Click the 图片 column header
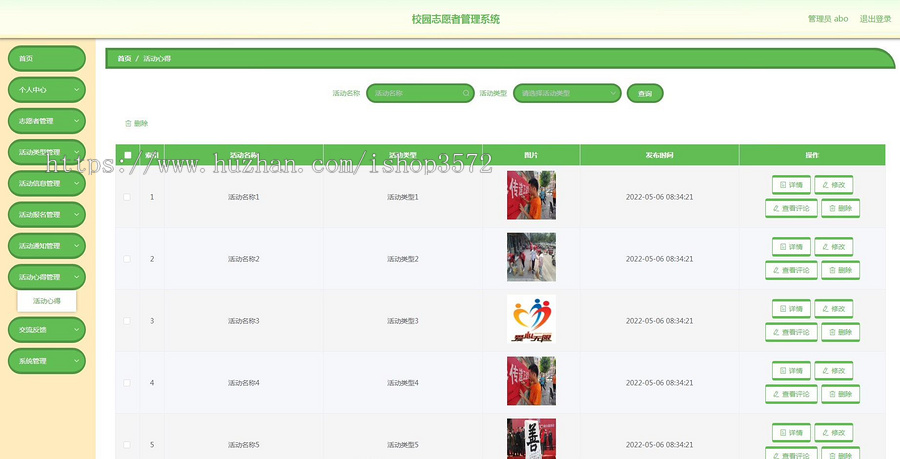Viewport: 900px width, 459px height. [531, 155]
